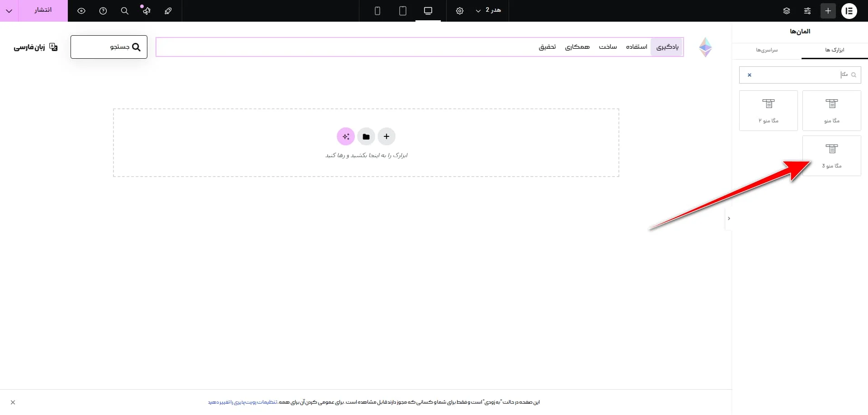Click the انتشار publish button
Image resolution: width=868 pixels, height=415 pixels.
point(43,10)
